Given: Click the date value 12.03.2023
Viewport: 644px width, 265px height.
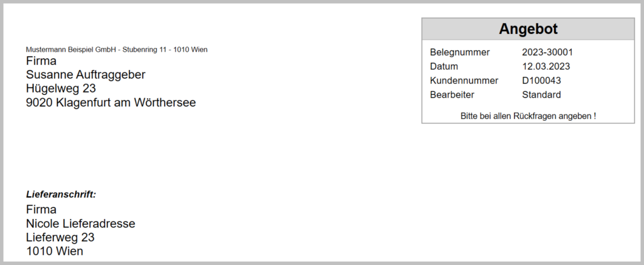Looking at the screenshot, I should click(x=546, y=66).
